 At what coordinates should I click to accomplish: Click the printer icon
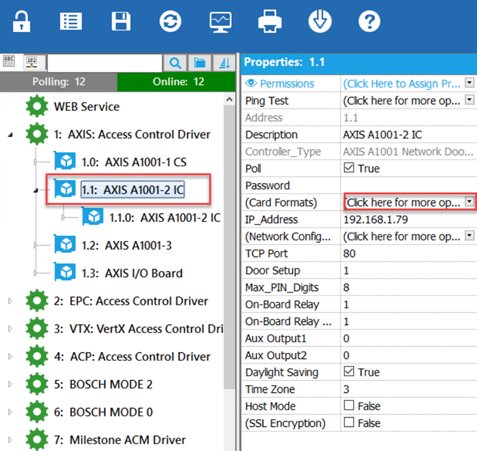point(270,22)
